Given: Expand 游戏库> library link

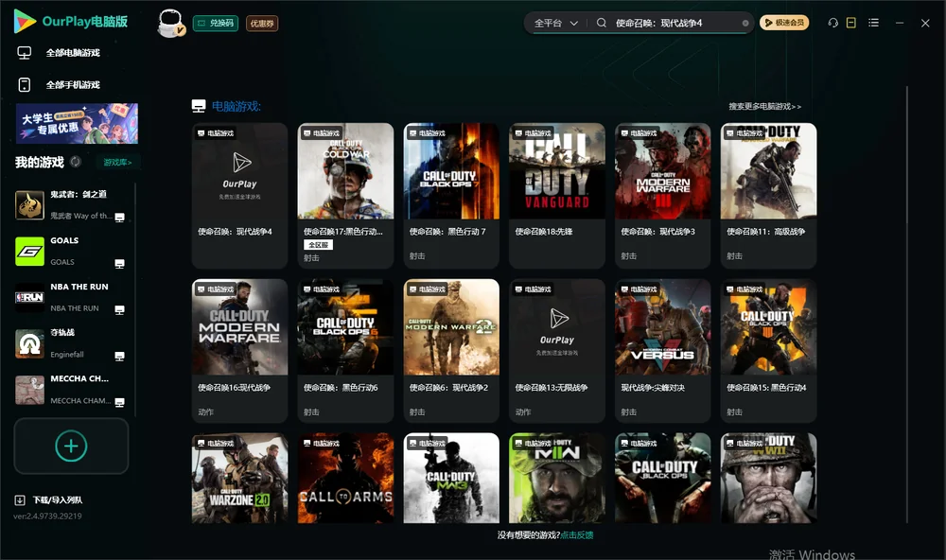Looking at the screenshot, I should click(x=117, y=163).
